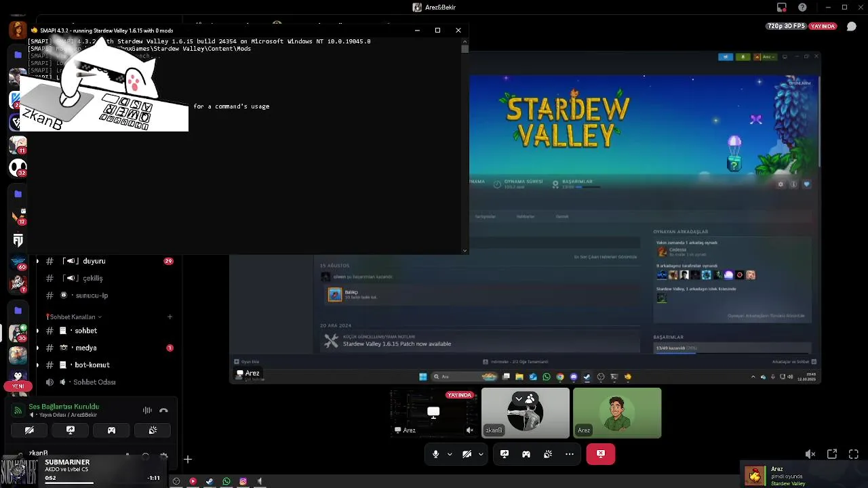Screen dimensions: 868x488
Task: Open voice connection signal icon details
Action: [x=18, y=410]
